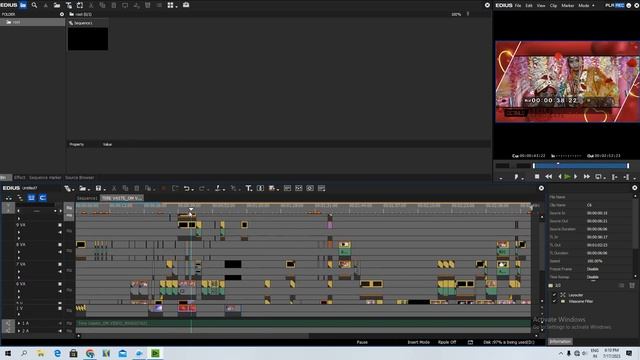Toggle lock on track 7 VA
Screen dimensions: 640x360
[x=60, y=264]
